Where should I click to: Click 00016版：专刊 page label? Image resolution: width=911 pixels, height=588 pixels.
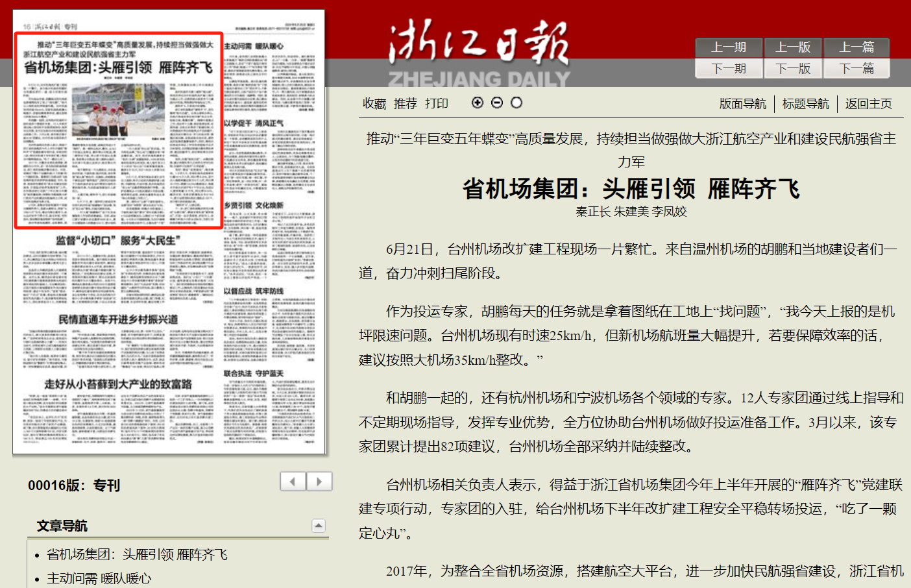point(74,485)
